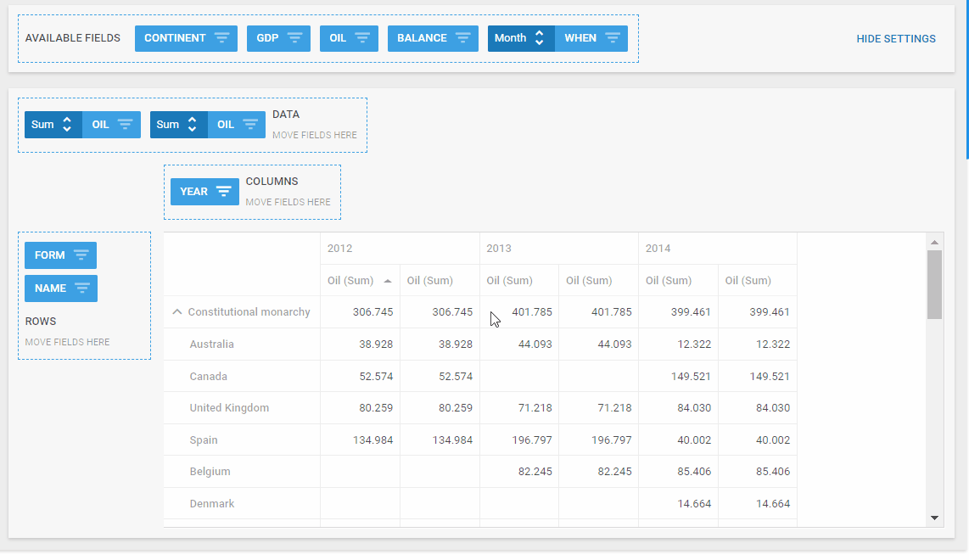969x560 pixels.
Task: Collapse the Constitutional monarchy row group
Action: (x=177, y=312)
